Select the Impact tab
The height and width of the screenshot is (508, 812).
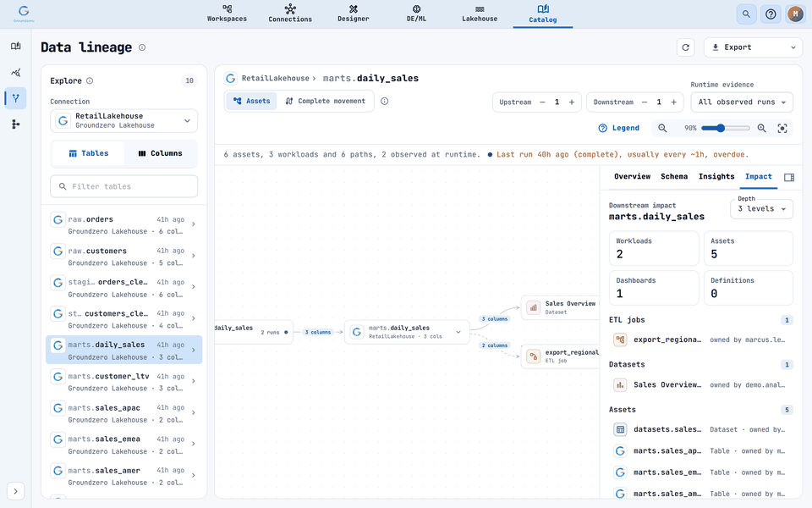pos(759,177)
